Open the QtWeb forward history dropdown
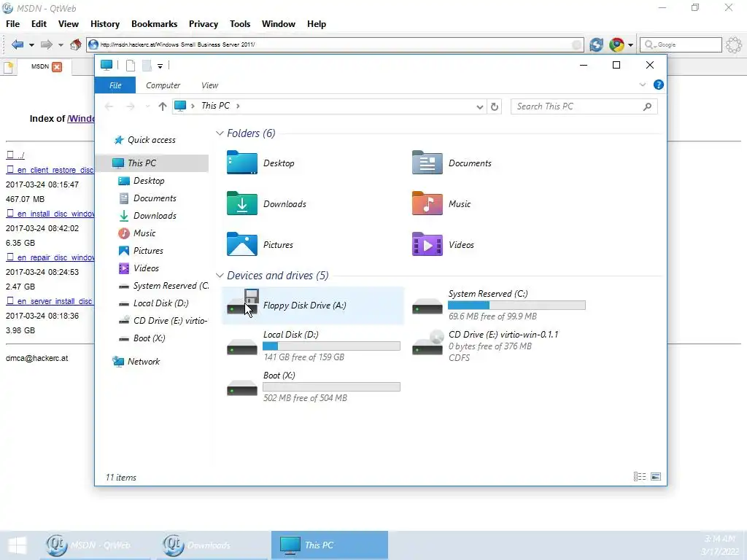This screenshot has height=560, width=747. click(61, 44)
